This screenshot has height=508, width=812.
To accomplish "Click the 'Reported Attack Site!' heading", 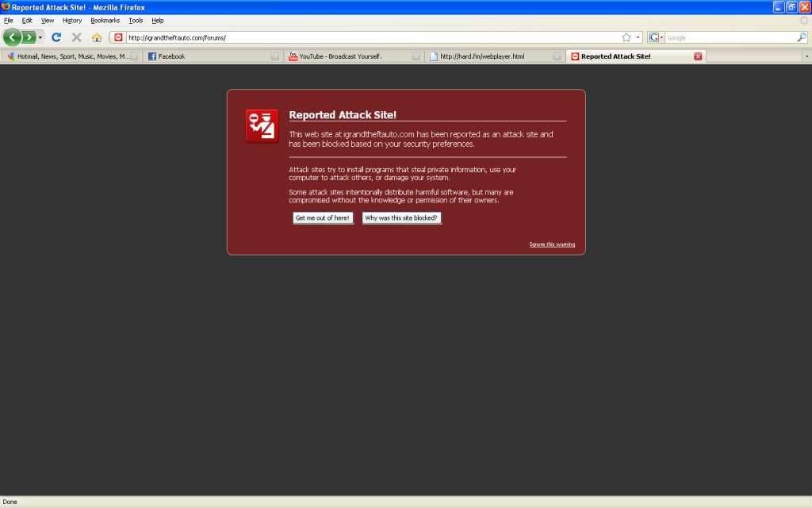I will point(343,115).
